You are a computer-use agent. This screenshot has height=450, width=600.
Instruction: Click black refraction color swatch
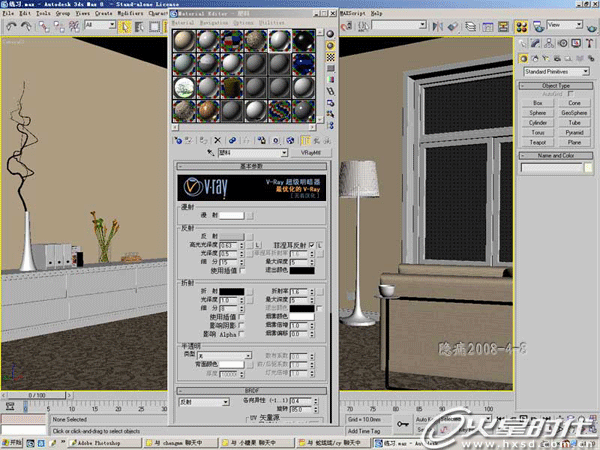pyautogui.click(x=232, y=292)
